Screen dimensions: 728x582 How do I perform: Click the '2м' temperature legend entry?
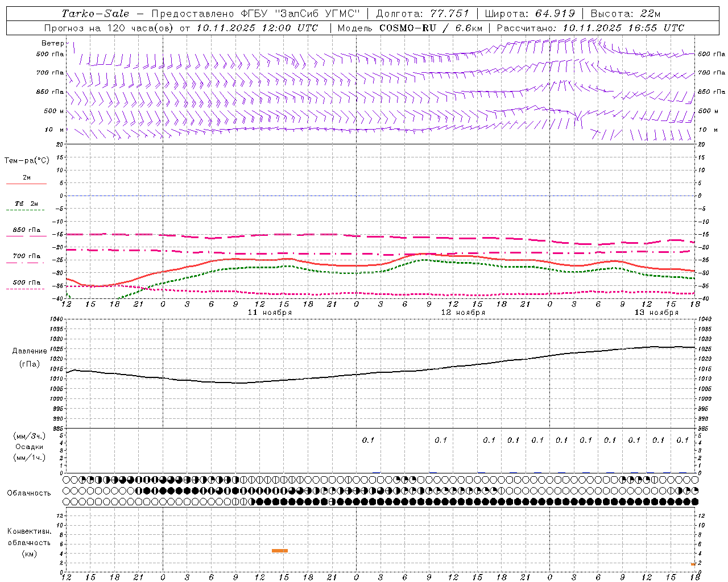tap(27, 177)
